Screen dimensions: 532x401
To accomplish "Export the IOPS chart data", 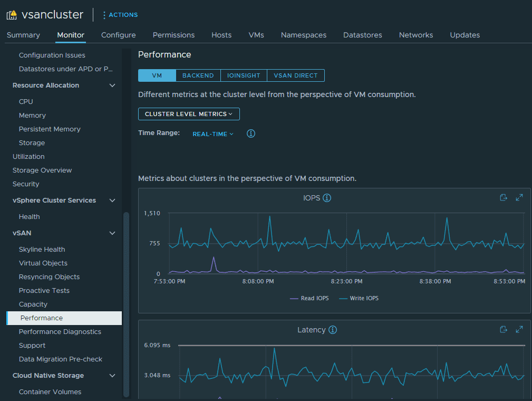I will click(x=504, y=197).
